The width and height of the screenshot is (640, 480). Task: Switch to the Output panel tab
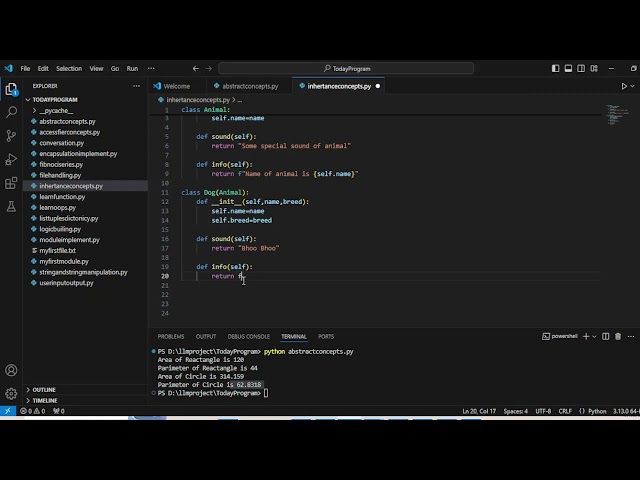pyautogui.click(x=206, y=336)
